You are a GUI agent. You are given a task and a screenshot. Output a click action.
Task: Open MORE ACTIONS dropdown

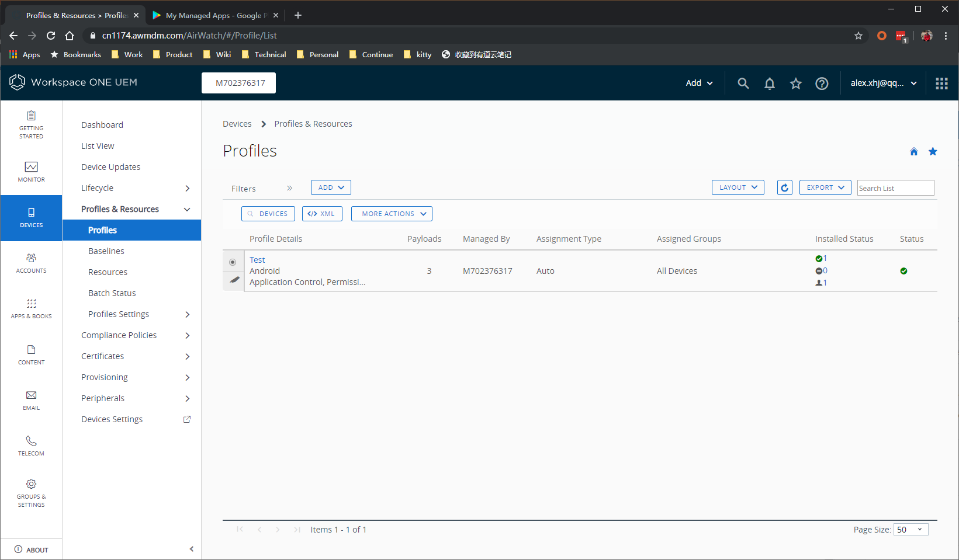[392, 214]
